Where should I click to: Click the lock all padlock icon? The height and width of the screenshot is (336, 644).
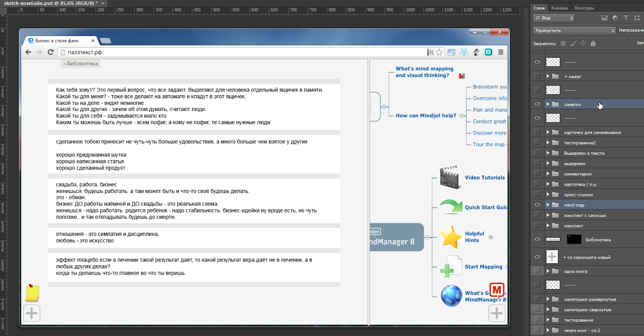[593, 44]
